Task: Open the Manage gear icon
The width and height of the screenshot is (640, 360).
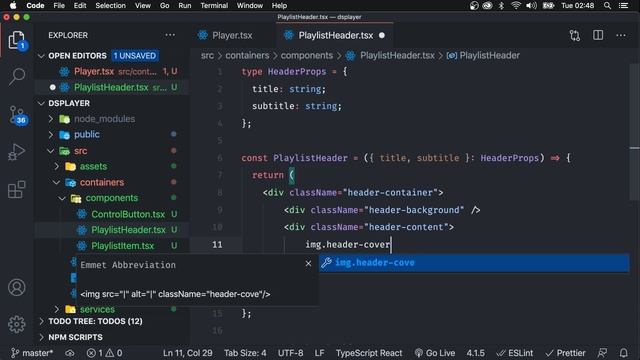Action: pos(17,324)
